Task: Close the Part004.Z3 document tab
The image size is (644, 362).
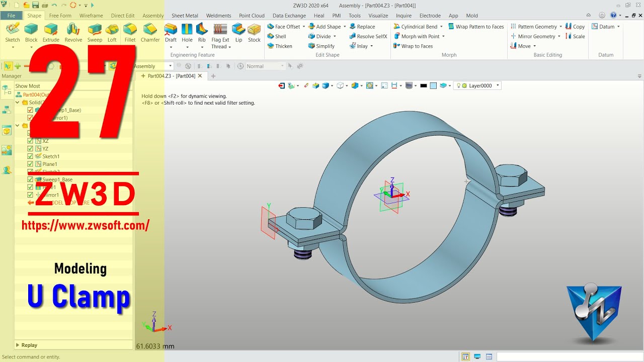Action: point(200,76)
